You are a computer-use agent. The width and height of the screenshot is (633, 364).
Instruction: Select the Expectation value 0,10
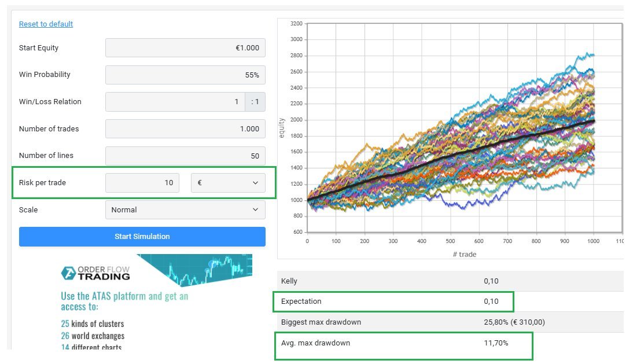click(491, 302)
